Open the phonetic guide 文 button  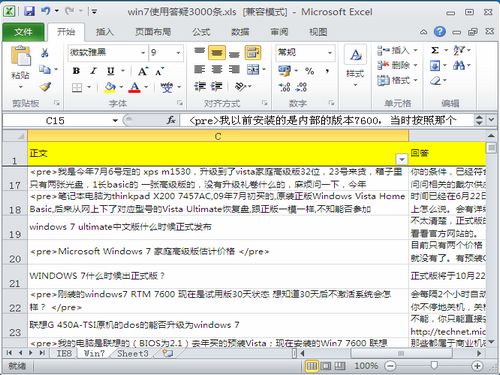pos(167,87)
